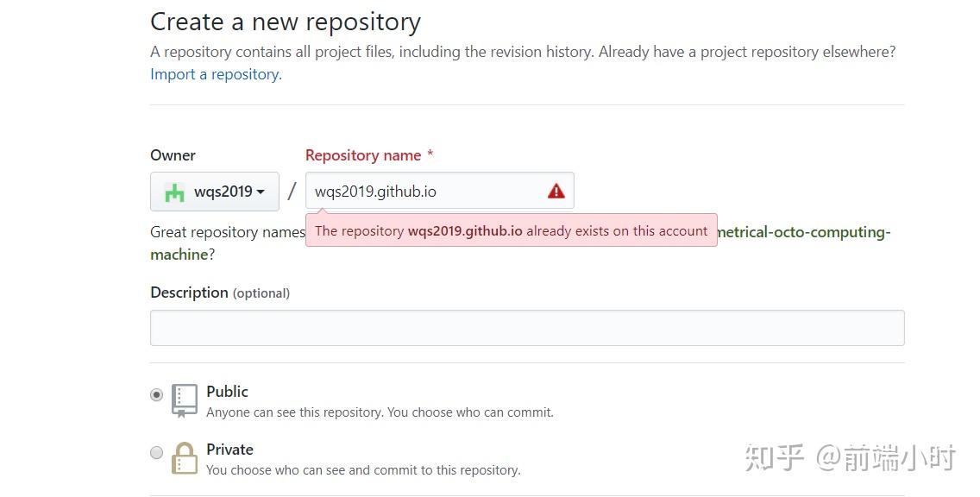
Task: Click the Private option label text
Action: (229, 450)
